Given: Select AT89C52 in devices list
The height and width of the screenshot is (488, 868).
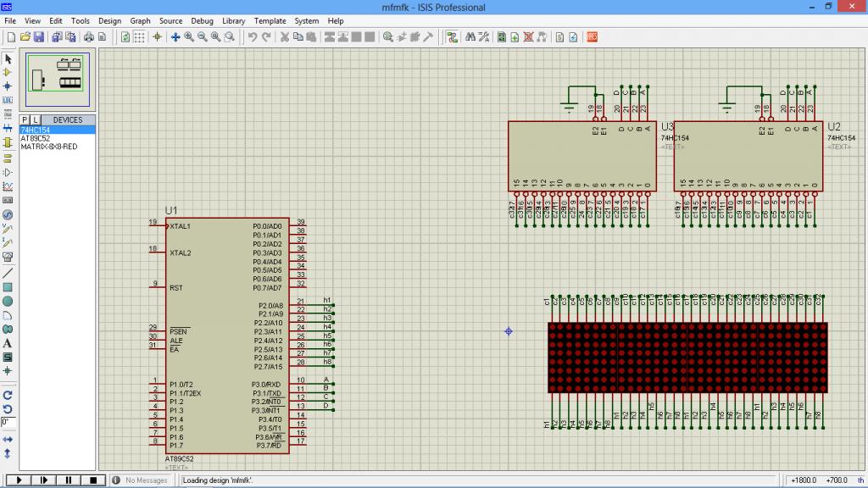Looking at the screenshot, I should click(x=36, y=138).
